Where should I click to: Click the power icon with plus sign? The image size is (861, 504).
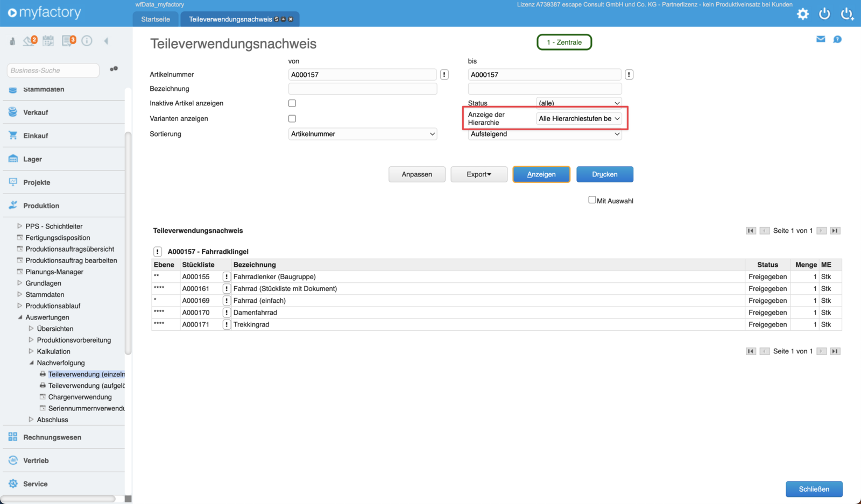coord(847,14)
